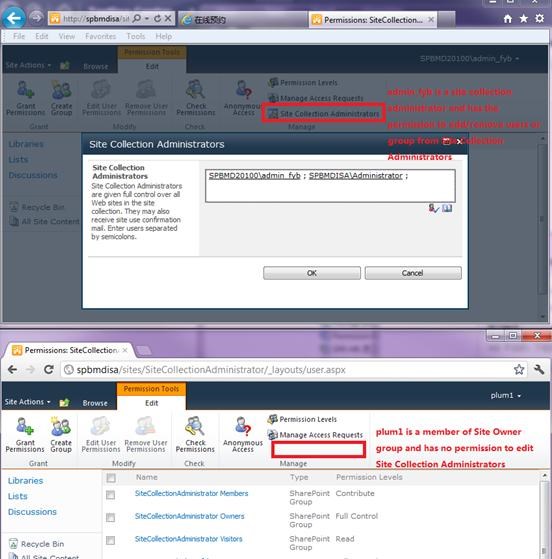Open Recycle Bin in Chrome window sidebar

tap(36, 544)
